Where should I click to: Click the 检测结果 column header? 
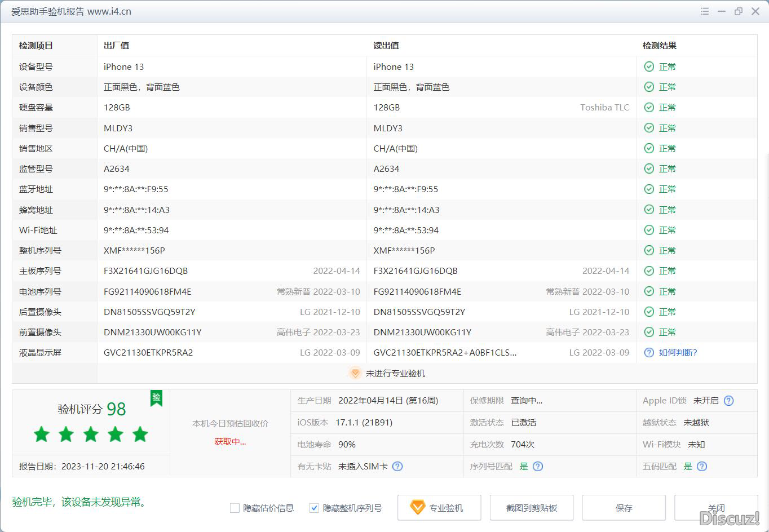tap(660, 46)
